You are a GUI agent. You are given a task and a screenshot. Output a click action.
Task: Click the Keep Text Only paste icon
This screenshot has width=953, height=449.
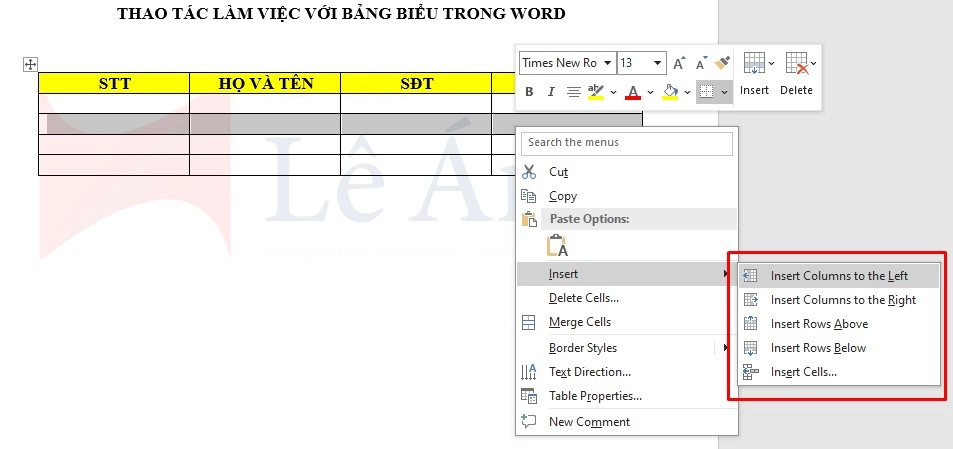pyautogui.click(x=557, y=246)
